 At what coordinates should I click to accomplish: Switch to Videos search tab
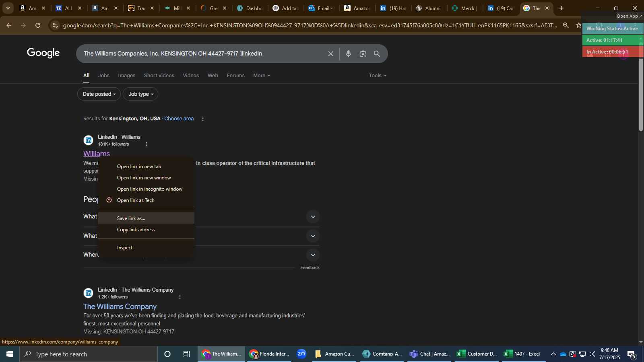click(x=191, y=76)
